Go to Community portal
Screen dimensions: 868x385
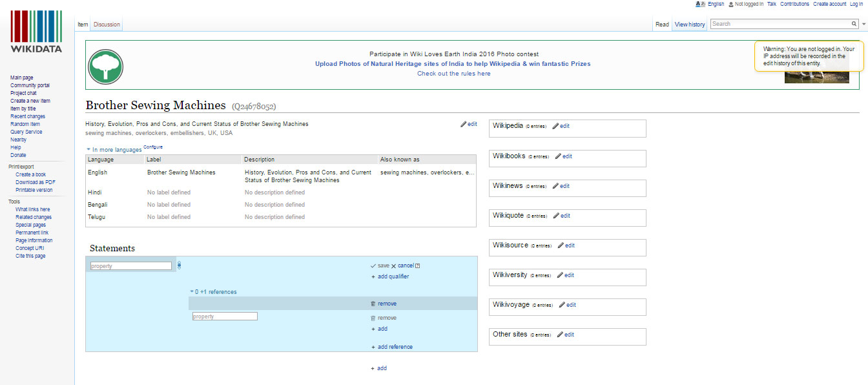point(30,85)
